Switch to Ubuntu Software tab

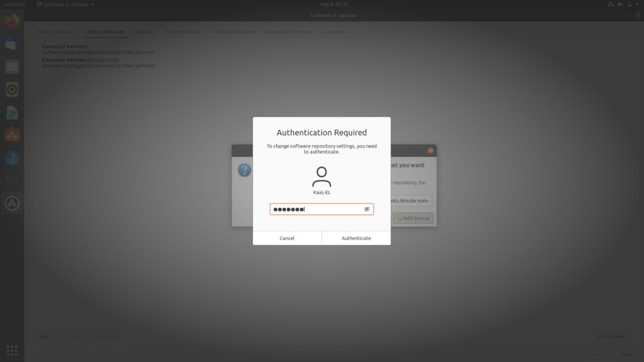pyautogui.click(x=55, y=32)
